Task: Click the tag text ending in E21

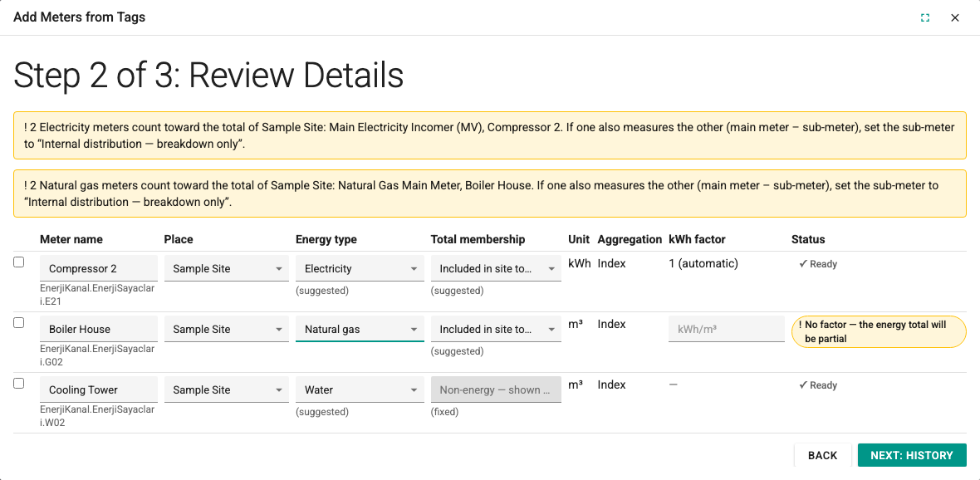Action: [x=97, y=295]
